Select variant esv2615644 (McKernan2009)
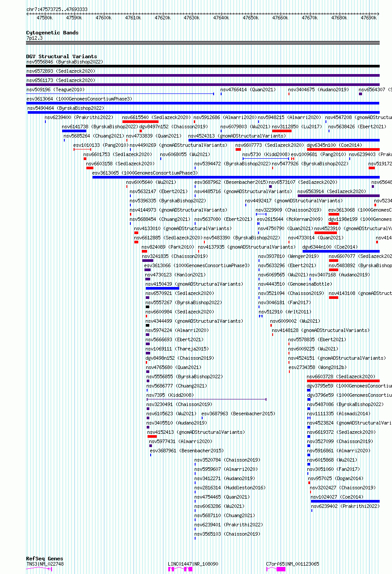This screenshot has height=574, width=392. coord(289,219)
